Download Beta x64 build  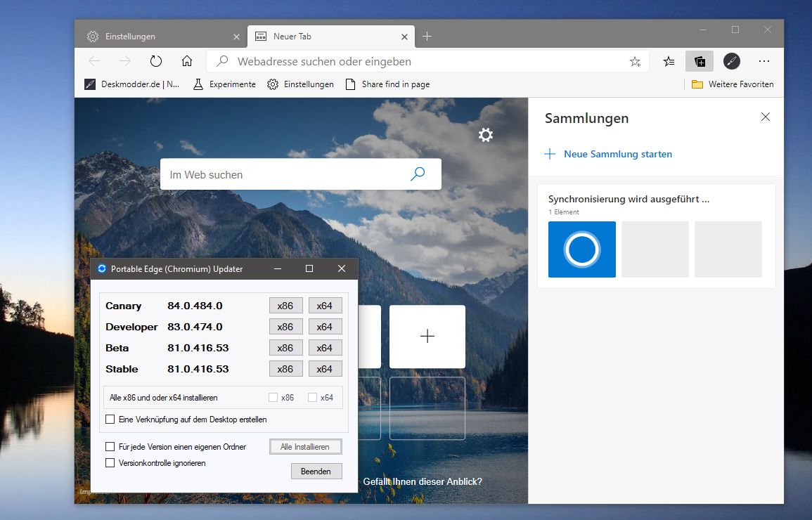[325, 349]
